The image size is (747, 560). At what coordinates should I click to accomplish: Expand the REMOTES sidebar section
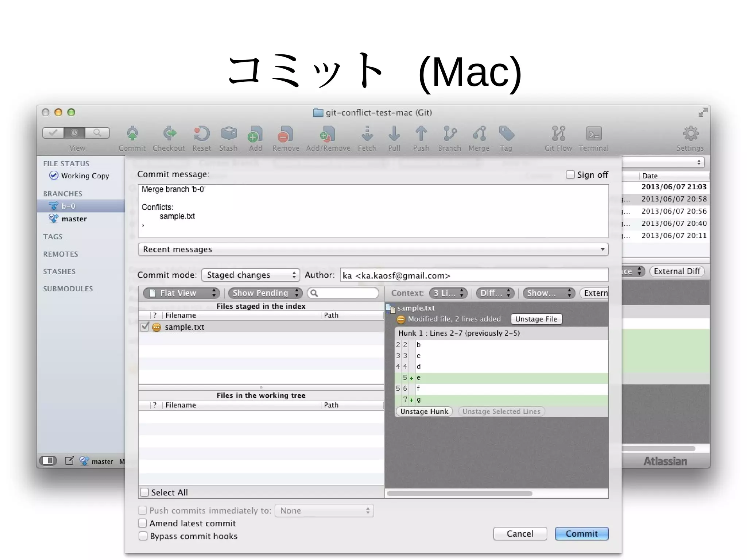point(61,254)
